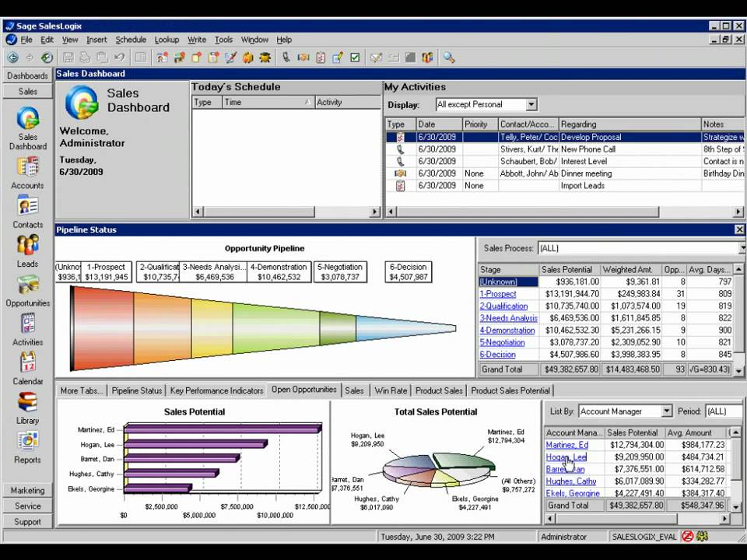Switch to the Key Performance Indicators tab
747x560 pixels.
tap(216, 390)
